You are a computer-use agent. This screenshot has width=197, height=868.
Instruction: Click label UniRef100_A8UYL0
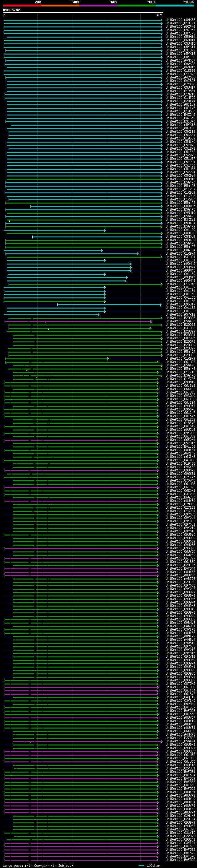pos(180,799)
